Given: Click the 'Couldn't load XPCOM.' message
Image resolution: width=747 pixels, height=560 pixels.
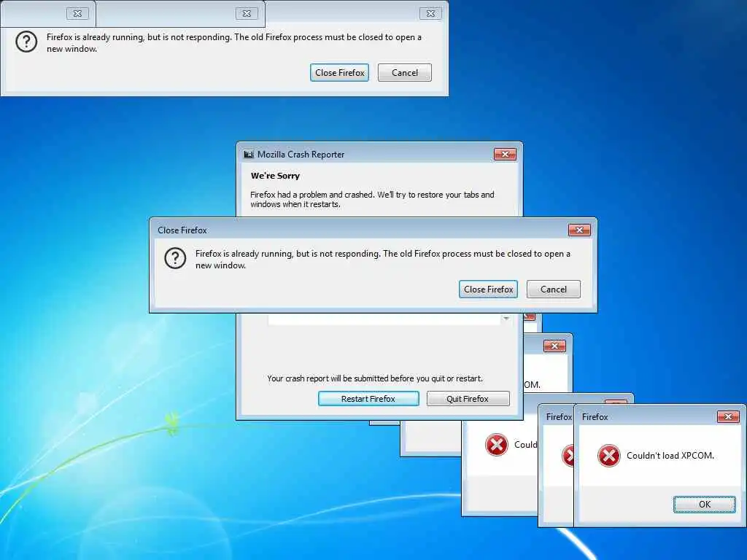Looking at the screenshot, I should click(670, 456).
